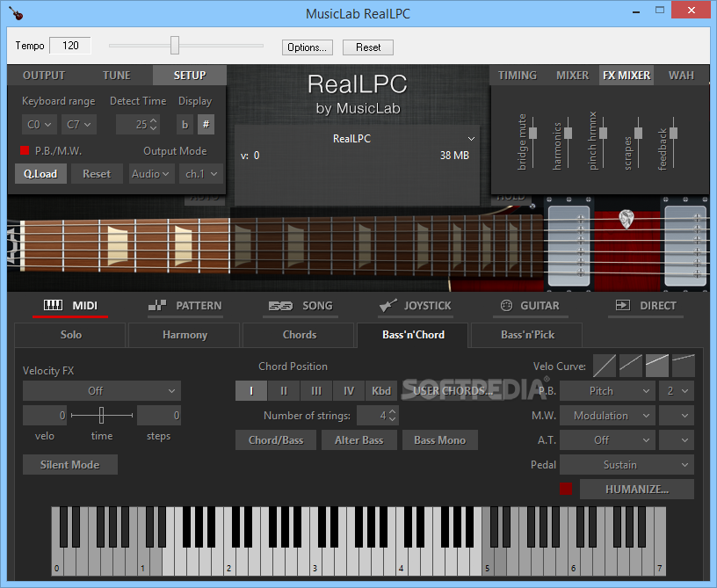Select chord position III
717x588 pixels.
[x=316, y=391]
